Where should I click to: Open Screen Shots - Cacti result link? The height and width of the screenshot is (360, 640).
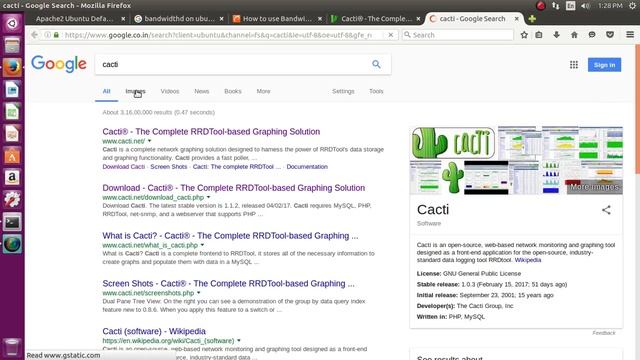pos(228,284)
